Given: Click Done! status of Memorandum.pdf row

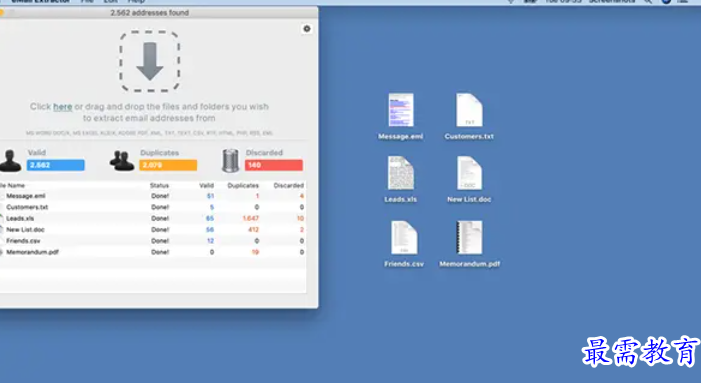Looking at the screenshot, I should click(x=160, y=252).
